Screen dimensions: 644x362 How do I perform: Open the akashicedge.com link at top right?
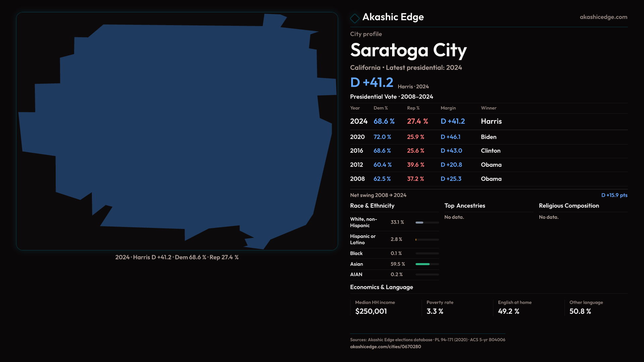(603, 17)
